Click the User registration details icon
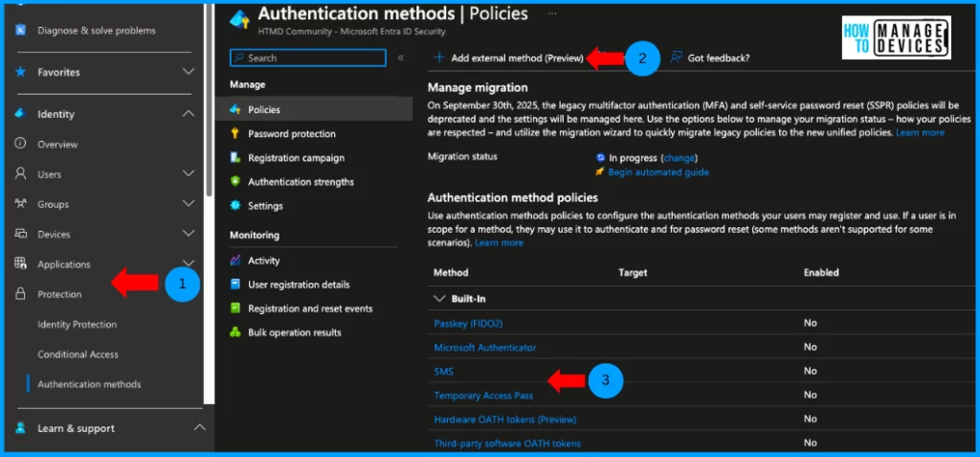Image resolution: width=980 pixels, height=457 pixels. tap(235, 285)
